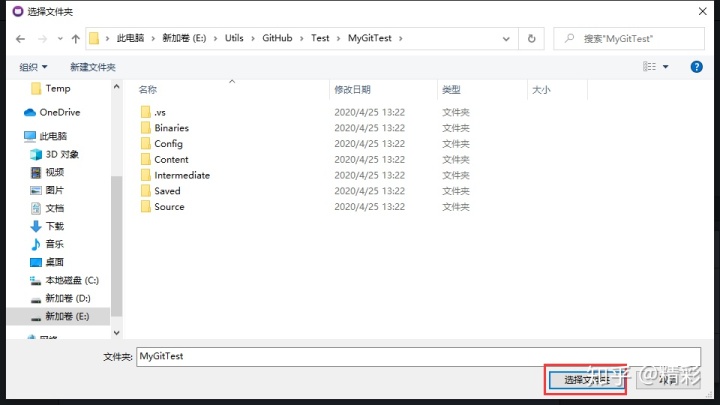Select the Saved folder icon
The width and height of the screenshot is (720, 405).
point(146,191)
